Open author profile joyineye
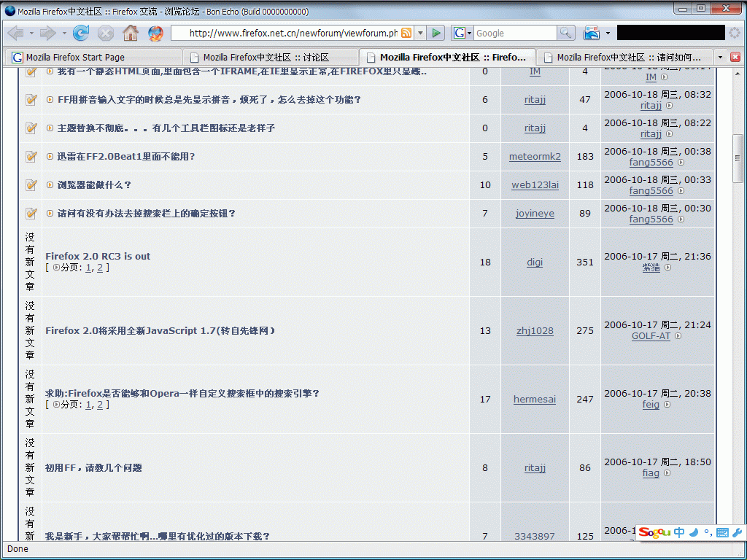The image size is (747, 560). [535, 214]
